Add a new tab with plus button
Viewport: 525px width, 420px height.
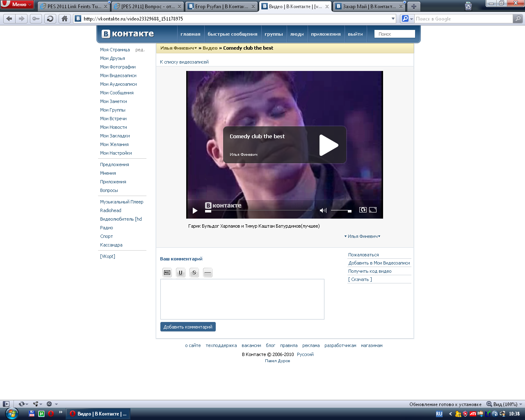click(413, 6)
